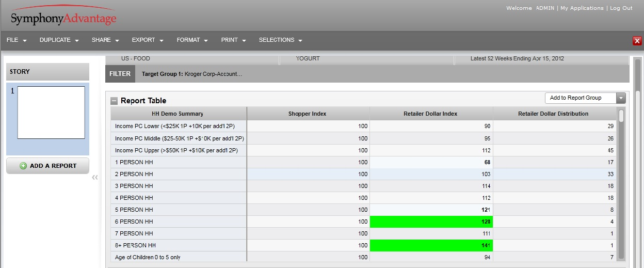Open the Duplicate menu
The height and width of the screenshot is (268, 644).
[x=59, y=40]
